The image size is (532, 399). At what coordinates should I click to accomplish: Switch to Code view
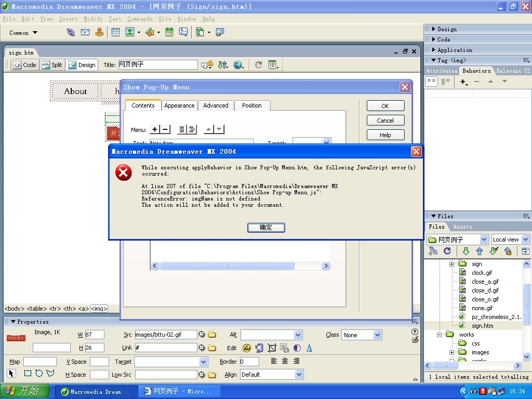[25, 65]
